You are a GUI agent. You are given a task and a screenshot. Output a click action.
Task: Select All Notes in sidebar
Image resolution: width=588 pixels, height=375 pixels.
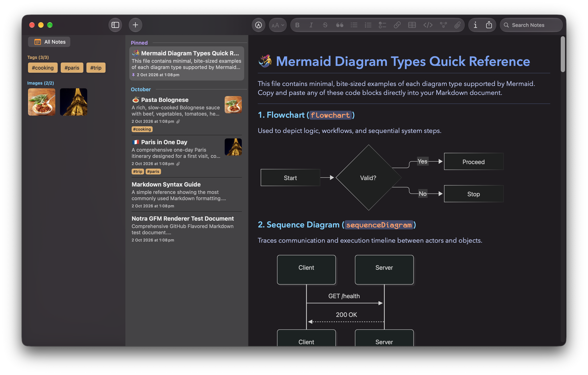49,42
